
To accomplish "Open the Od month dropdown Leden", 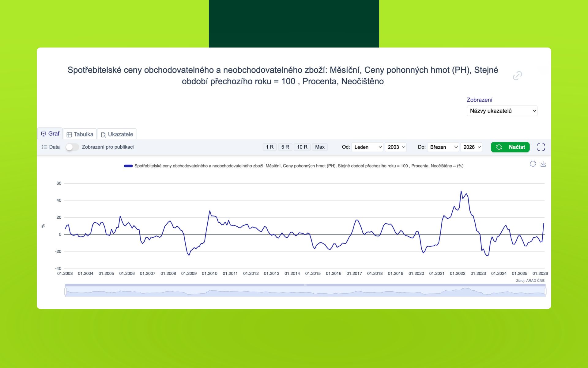I will point(367,147).
